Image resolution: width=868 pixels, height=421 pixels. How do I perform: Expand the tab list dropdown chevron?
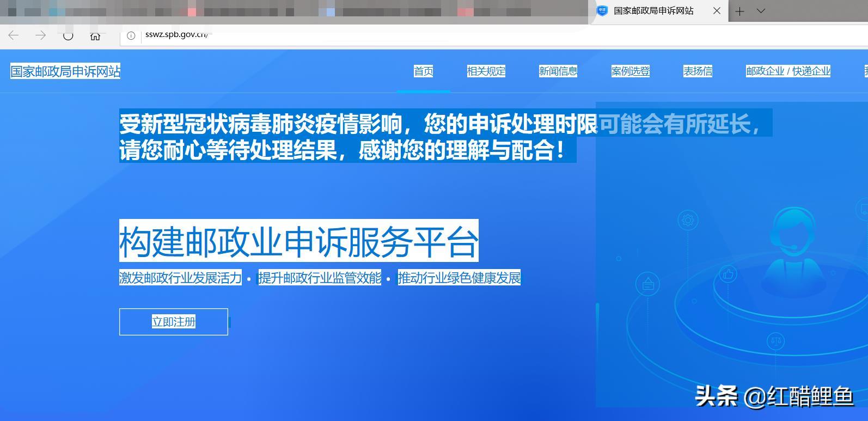click(x=761, y=11)
